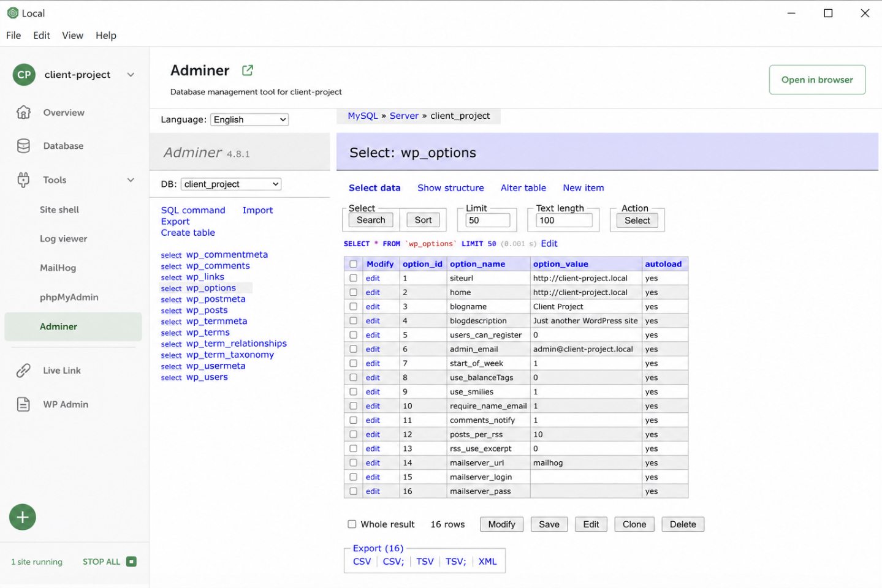
Task: Check the blogname row checkbox
Action: coord(353,306)
